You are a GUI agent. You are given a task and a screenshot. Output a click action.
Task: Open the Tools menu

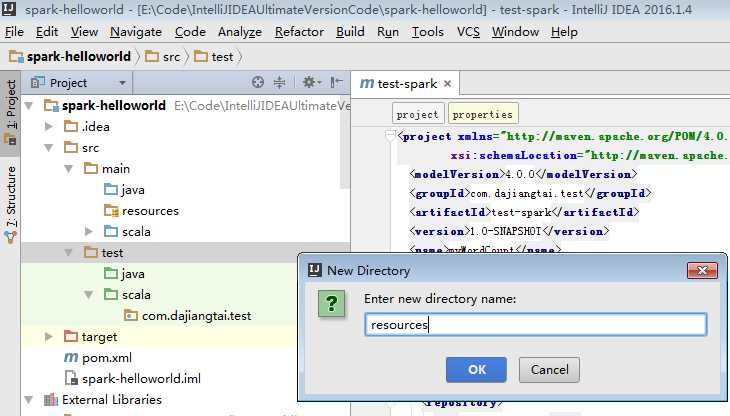point(427,32)
